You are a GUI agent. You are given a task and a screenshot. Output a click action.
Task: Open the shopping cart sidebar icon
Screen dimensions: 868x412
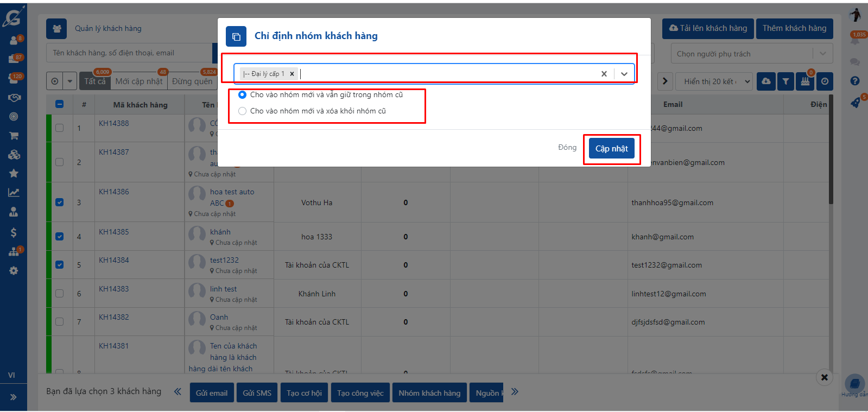tap(14, 136)
